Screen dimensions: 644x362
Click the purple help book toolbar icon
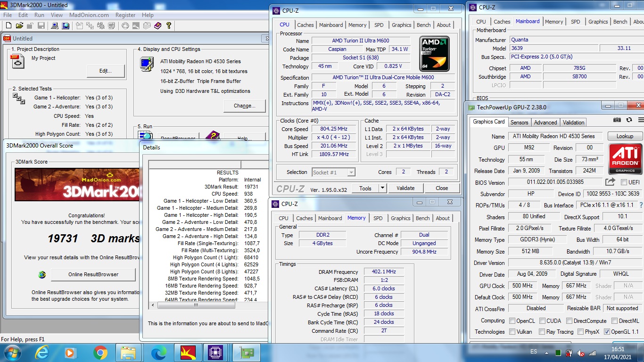[x=157, y=25]
